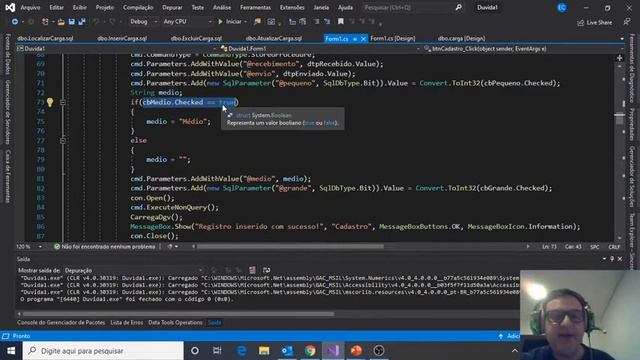This screenshot has width=640, height=360.
Task: Open the Debug configuration dropdown
Action: pyautogui.click(x=144, y=22)
